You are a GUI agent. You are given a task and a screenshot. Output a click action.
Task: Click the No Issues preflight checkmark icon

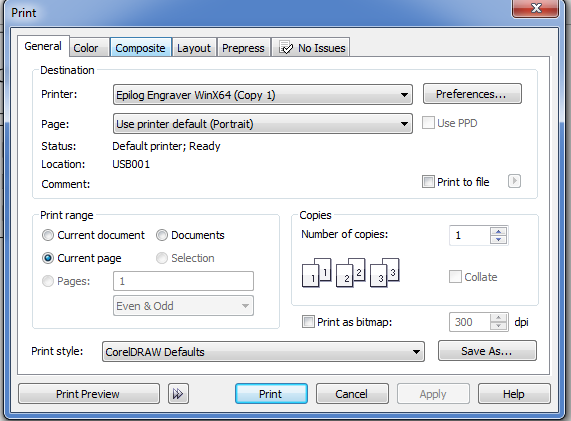[x=286, y=48]
